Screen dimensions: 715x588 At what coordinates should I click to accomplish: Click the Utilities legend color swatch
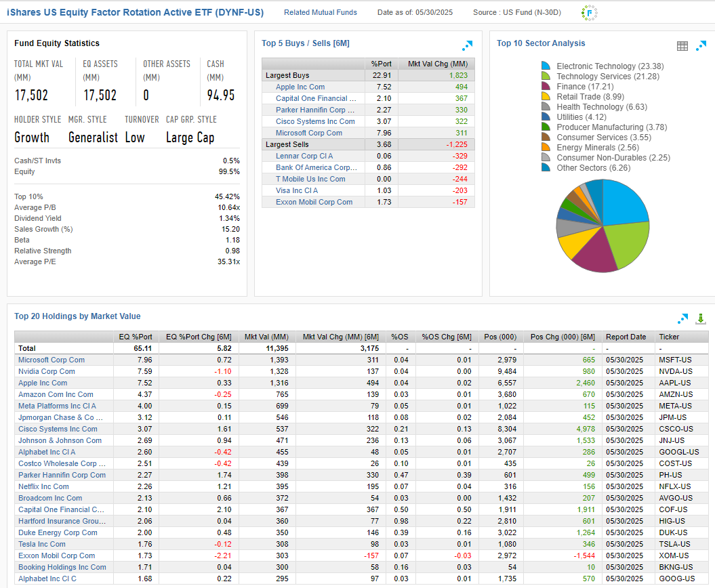pyautogui.click(x=546, y=117)
